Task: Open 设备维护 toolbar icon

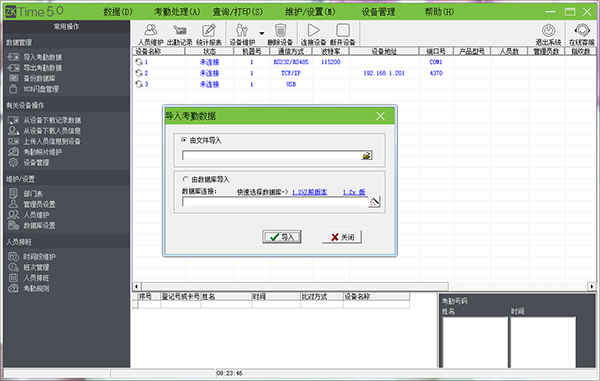Action: pyautogui.click(x=242, y=34)
